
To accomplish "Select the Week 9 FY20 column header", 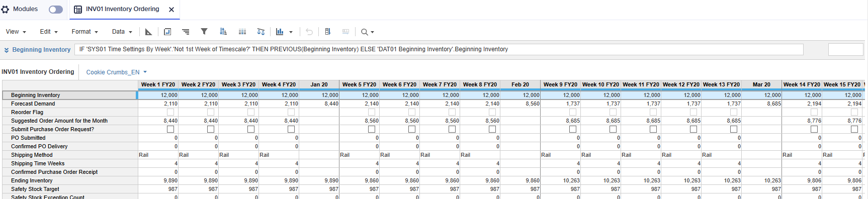I will pyautogui.click(x=560, y=84).
